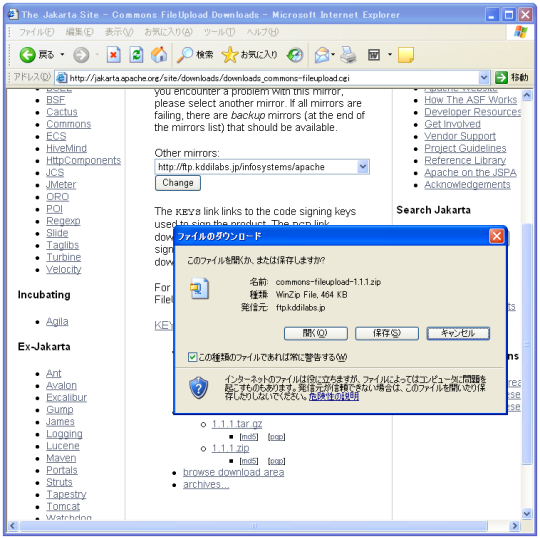Click the vertical scrollbar thumb

coord(527,344)
